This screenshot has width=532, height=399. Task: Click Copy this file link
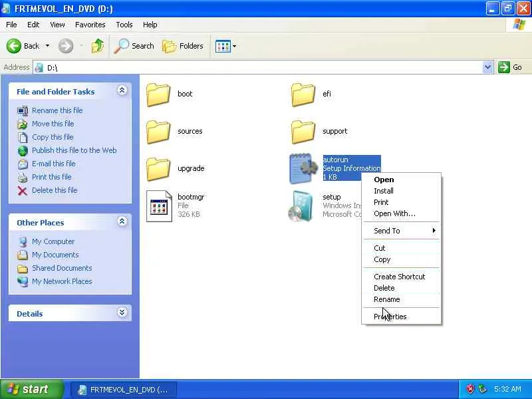pos(53,137)
